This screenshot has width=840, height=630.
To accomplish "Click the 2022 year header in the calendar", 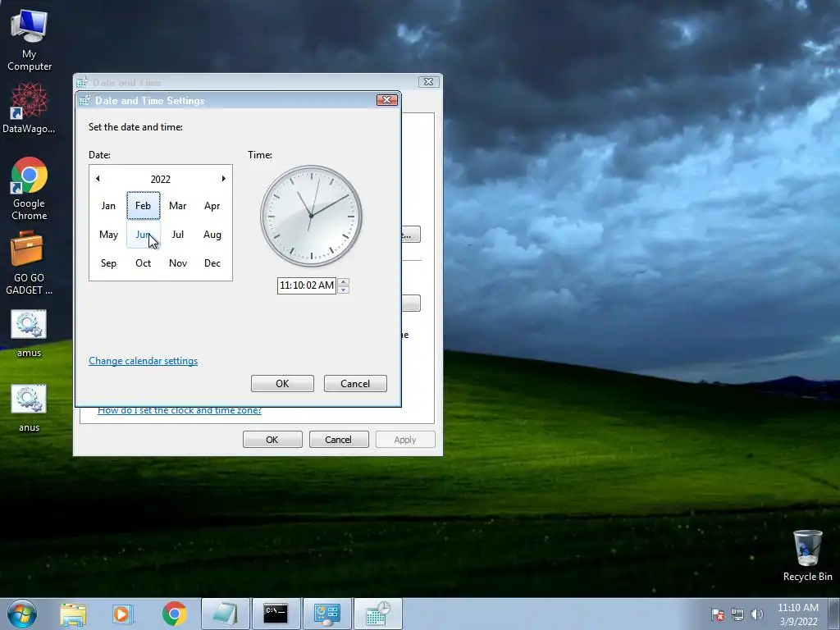I will tap(160, 179).
